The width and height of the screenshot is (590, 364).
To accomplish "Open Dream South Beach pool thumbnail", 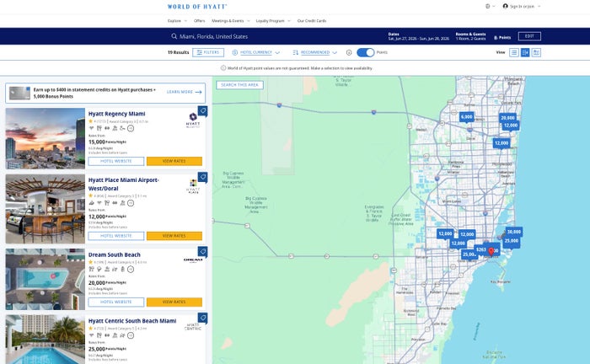I will (46, 279).
